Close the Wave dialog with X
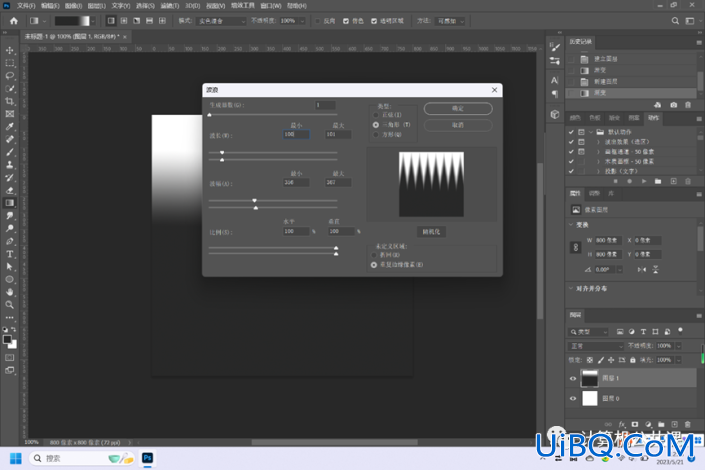Image resolution: width=705 pixels, height=470 pixels. pyautogui.click(x=495, y=90)
